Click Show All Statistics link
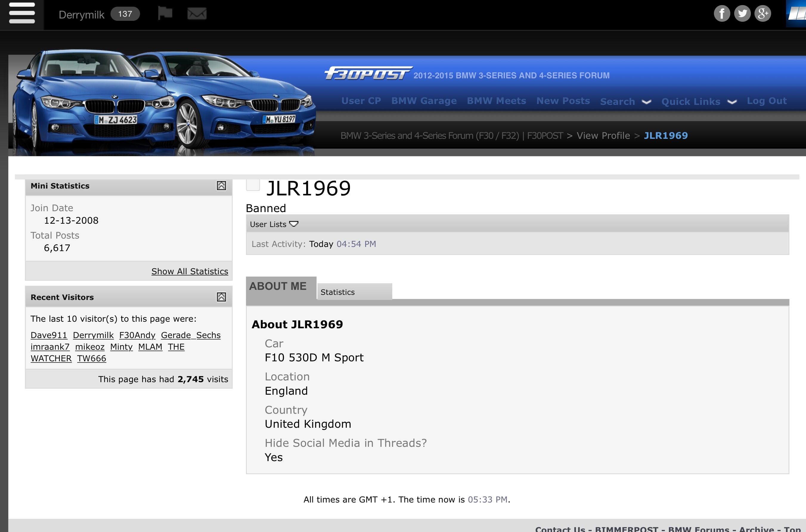Screen dimensions: 806x532 pyautogui.click(x=190, y=271)
